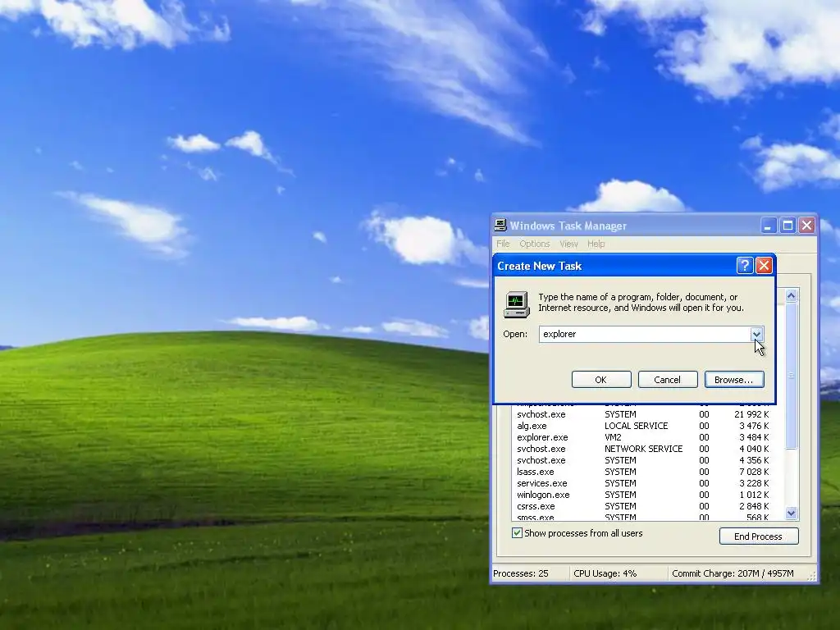Click the Cancel button
The height and width of the screenshot is (630, 840).
tap(668, 379)
